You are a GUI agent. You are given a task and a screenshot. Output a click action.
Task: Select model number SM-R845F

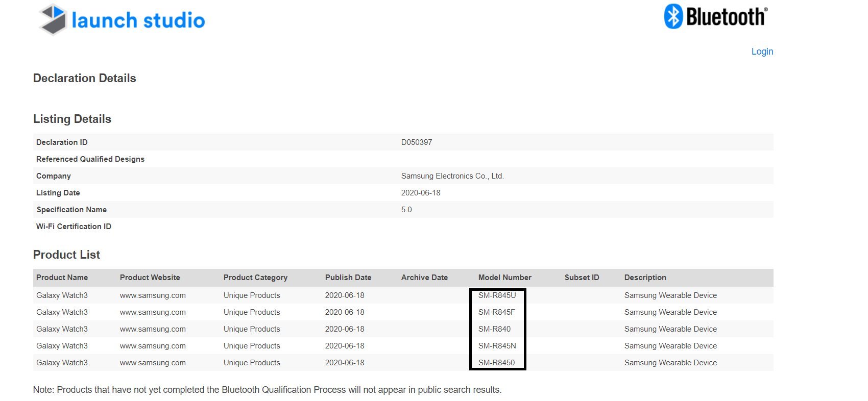(x=496, y=312)
